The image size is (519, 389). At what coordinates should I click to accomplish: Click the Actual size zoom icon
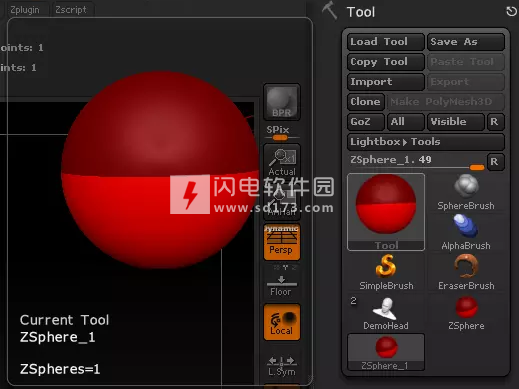[282, 162]
